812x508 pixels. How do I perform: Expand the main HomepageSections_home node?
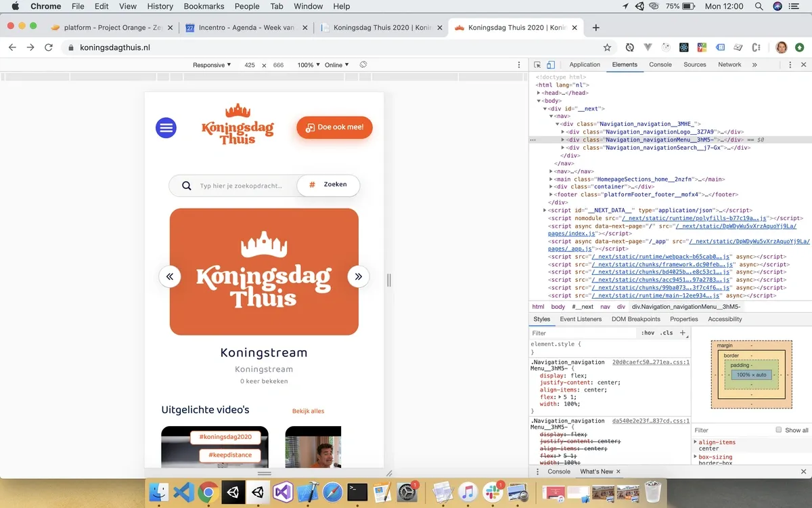tap(551, 179)
